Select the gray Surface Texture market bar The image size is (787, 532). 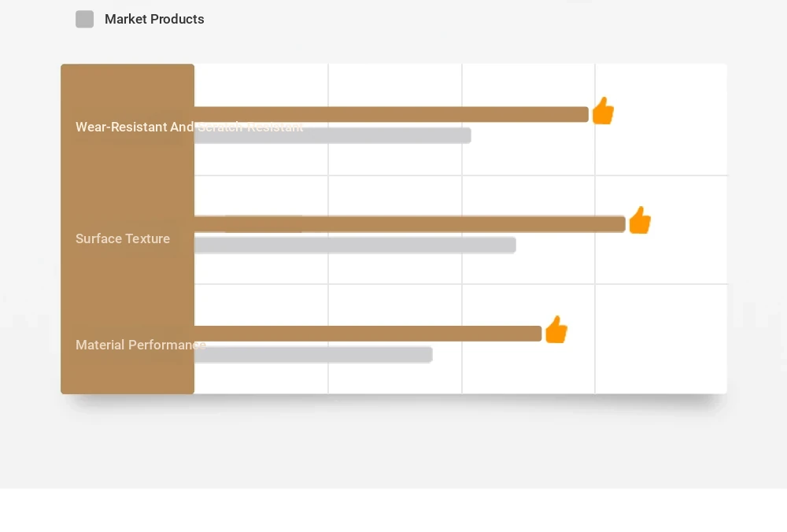tap(355, 245)
